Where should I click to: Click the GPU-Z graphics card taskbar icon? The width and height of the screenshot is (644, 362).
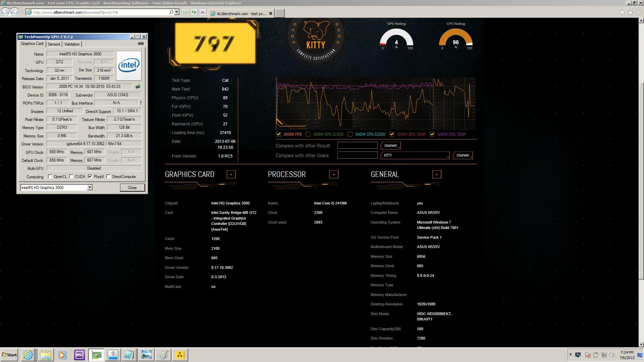96,355
